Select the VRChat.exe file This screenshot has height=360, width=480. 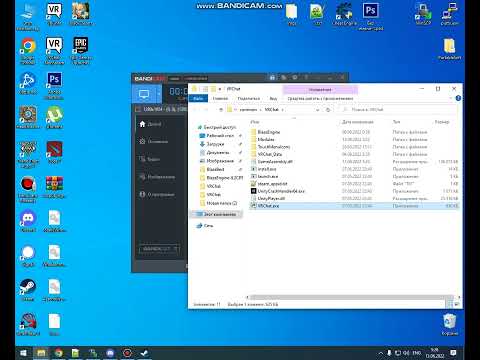click(354, 206)
